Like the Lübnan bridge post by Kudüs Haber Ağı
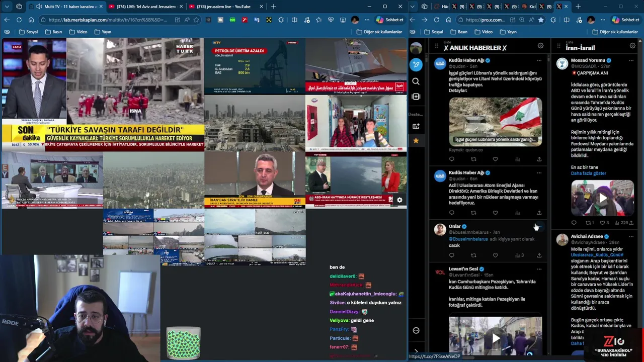Image resolution: width=644 pixels, height=362 pixels. pyautogui.click(x=495, y=159)
